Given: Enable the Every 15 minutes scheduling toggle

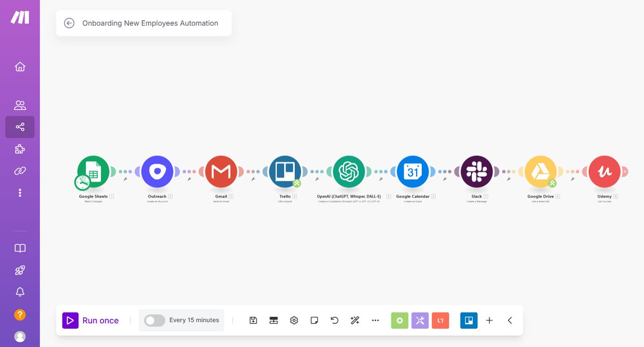Looking at the screenshot, I should (x=154, y=320).
